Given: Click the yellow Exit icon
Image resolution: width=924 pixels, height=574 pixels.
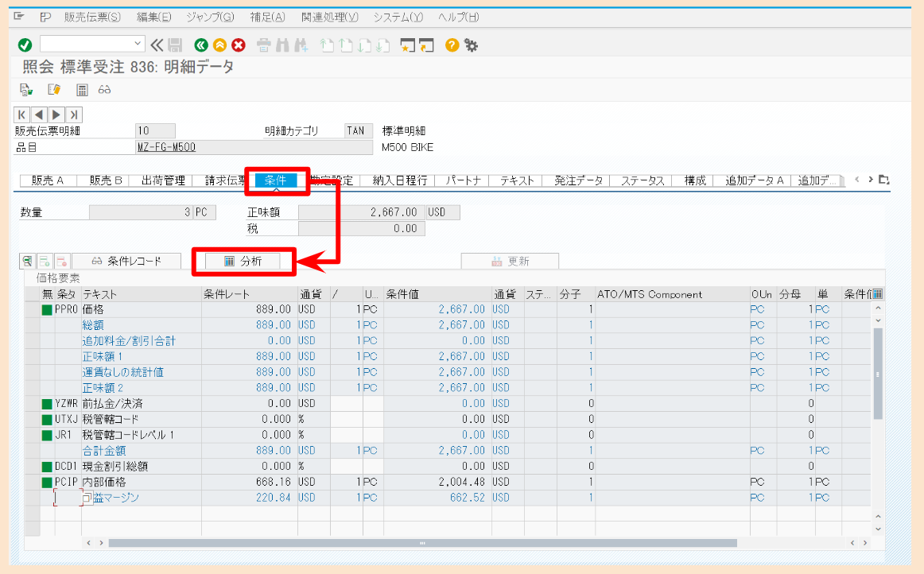Looking at the screenshot, I should (x=219, y=45).
